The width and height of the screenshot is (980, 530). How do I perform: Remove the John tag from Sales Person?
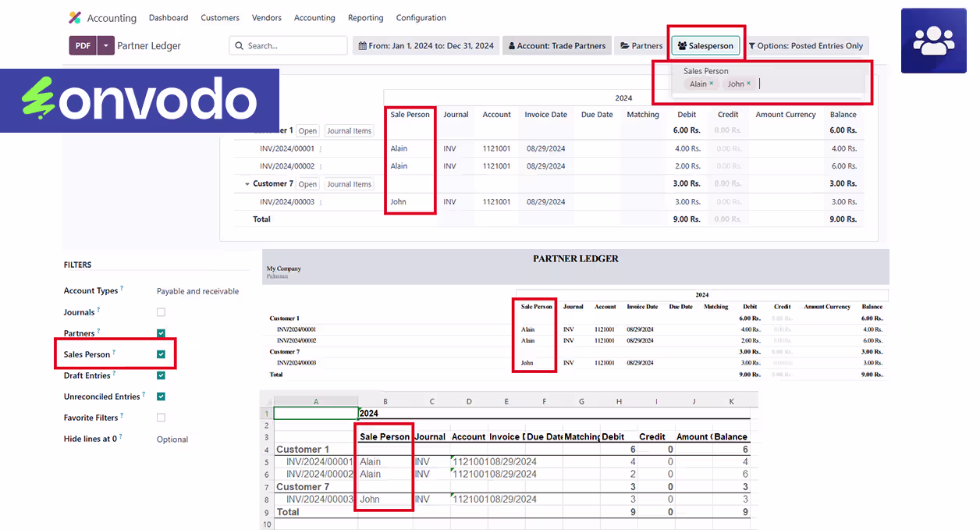coord(749,84)
